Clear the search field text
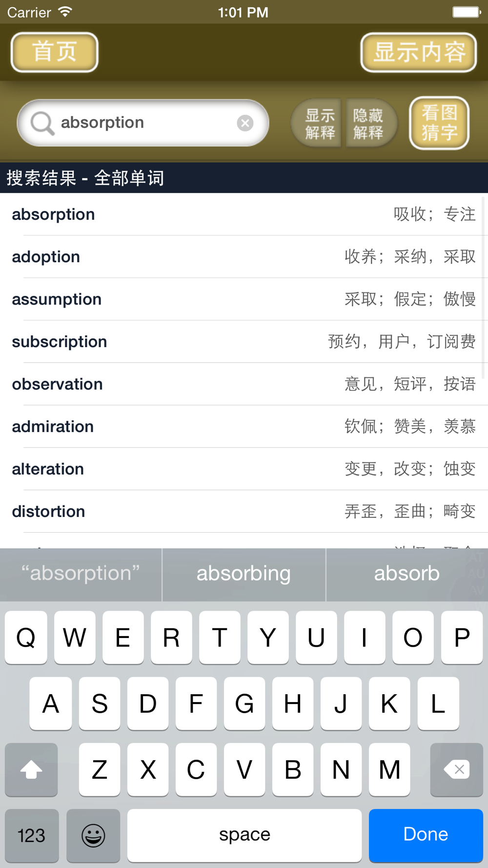This screenshot has height=868, width=488. point(245,123)
